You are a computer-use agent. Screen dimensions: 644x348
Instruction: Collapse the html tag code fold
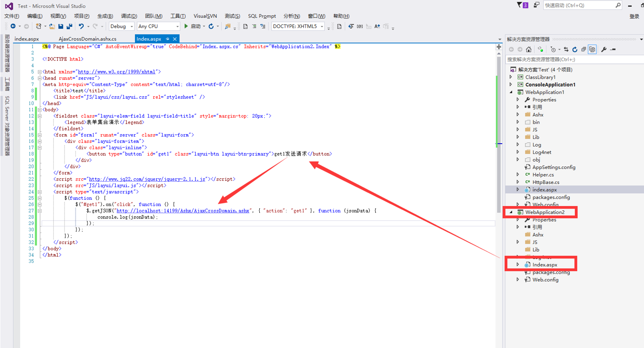pyautogui.click(x=39, y=72)
